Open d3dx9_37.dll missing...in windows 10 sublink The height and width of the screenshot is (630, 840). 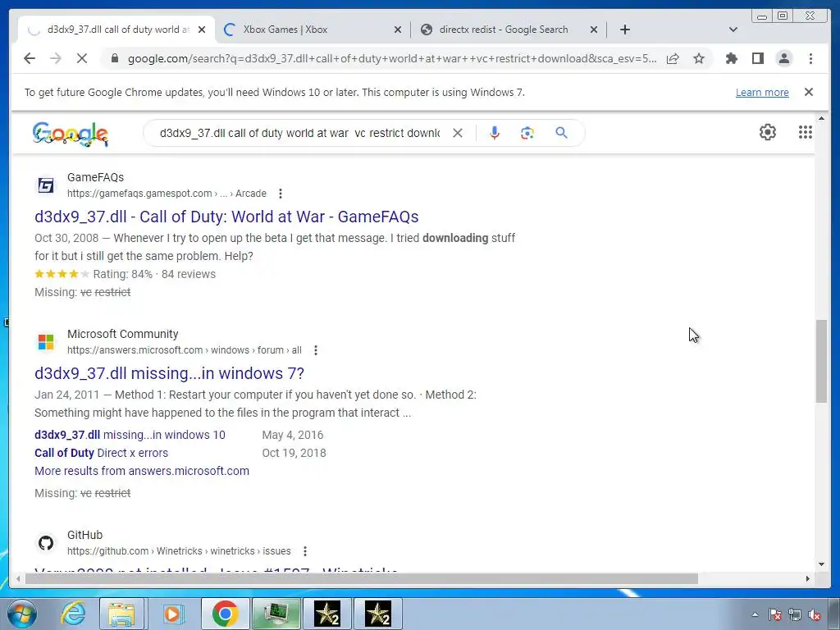coord(130,435)
